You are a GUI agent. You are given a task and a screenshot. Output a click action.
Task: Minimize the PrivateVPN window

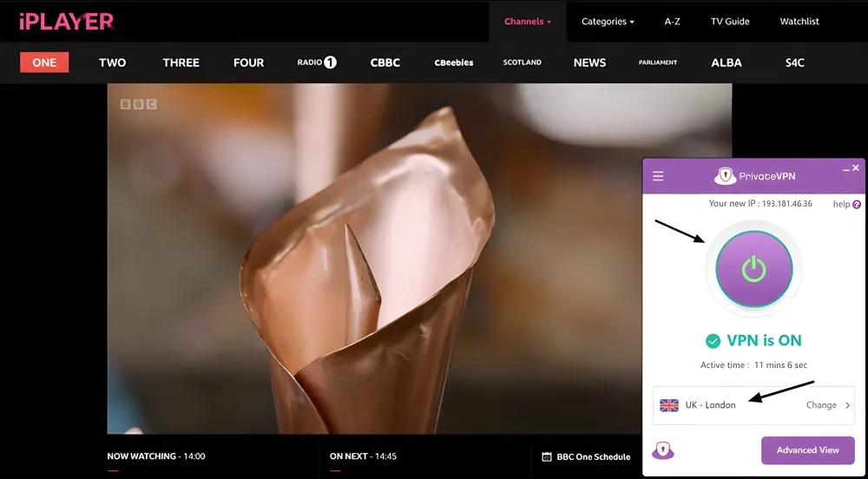tap(845, 169)
